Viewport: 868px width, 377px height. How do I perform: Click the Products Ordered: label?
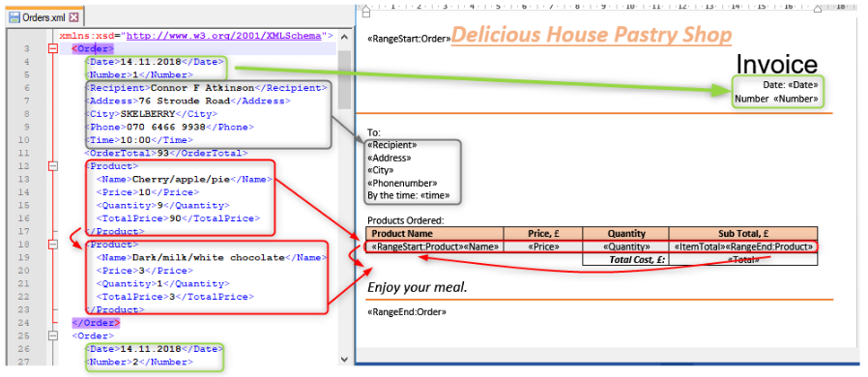click(x=406, y=220)
